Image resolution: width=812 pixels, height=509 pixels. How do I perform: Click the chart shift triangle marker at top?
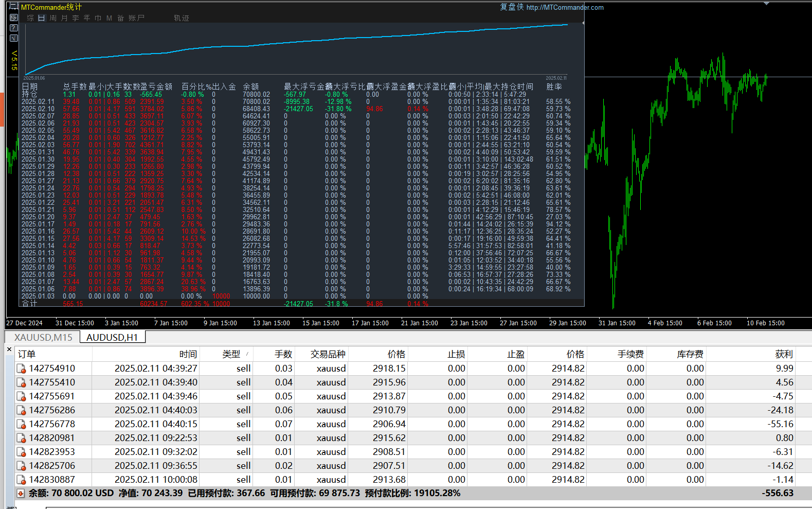point(766,3)
